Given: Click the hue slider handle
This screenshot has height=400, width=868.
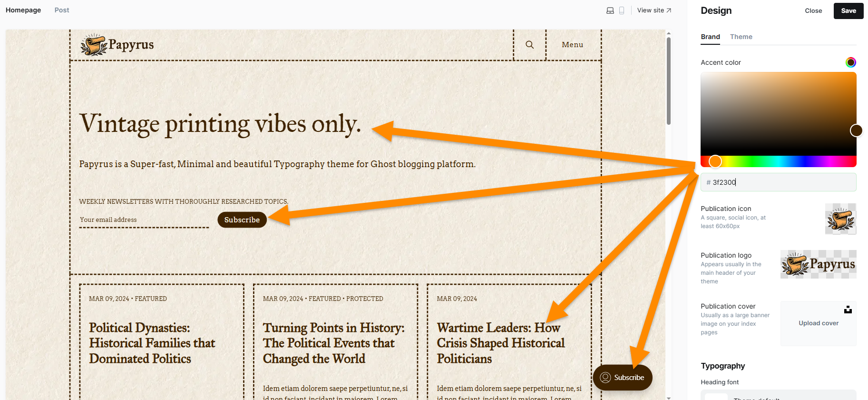Looking at the screenshot, I should tap(715, 161).
